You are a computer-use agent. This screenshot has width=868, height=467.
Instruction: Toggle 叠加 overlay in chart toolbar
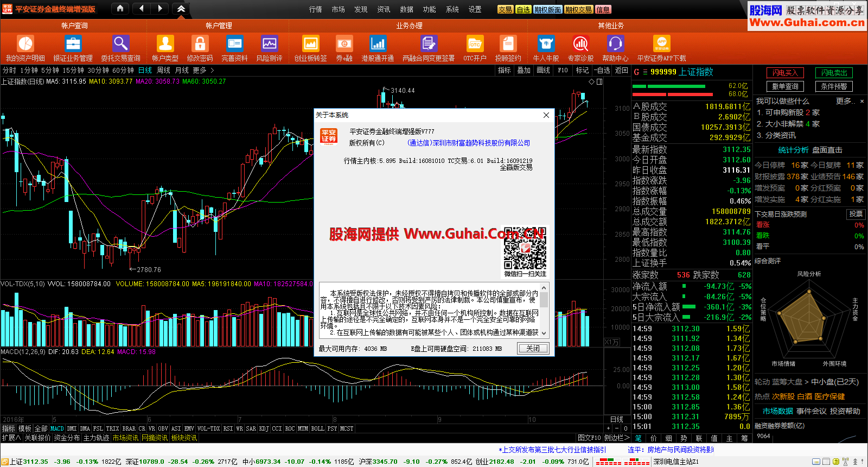coord(524,70)
